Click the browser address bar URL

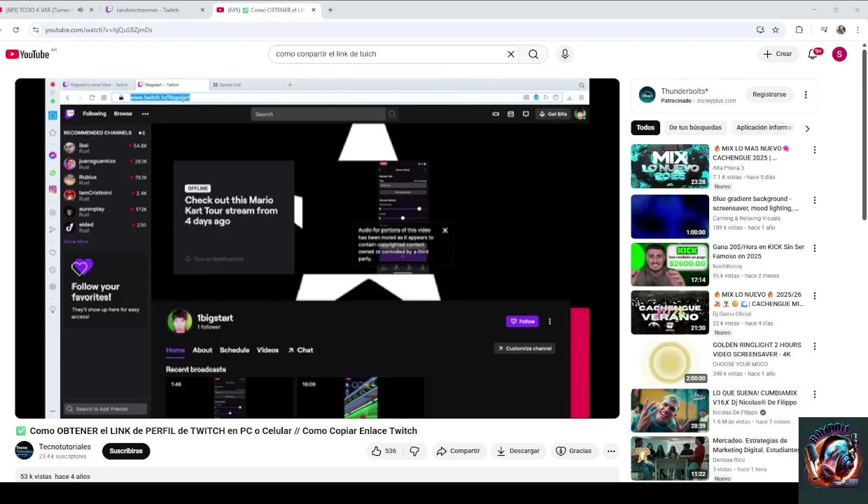[x=99, y=30]
